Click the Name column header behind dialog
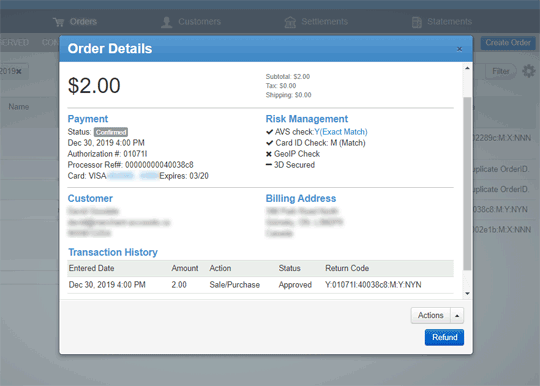The width and height of the screenshot is (540, 386). click(x=19, y=107)
